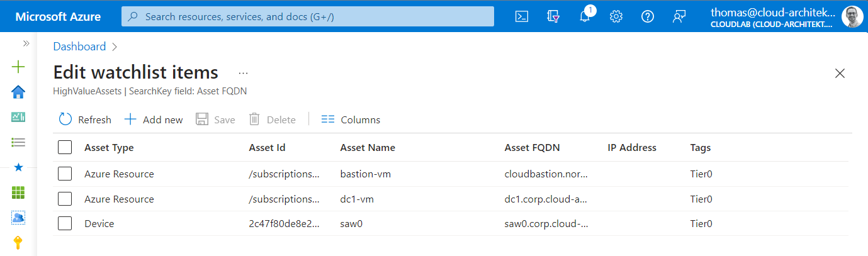Click the Dashboard breadcrumb link
The image size is (868, 256).
point(79,47)
